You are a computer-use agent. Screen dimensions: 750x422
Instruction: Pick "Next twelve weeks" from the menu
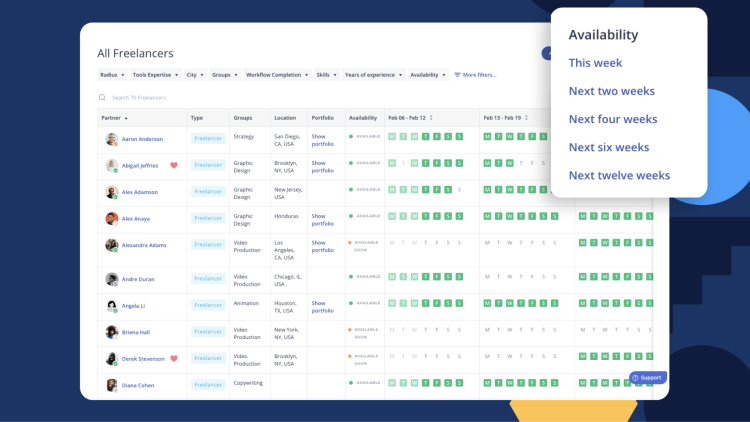click(619, 175)
